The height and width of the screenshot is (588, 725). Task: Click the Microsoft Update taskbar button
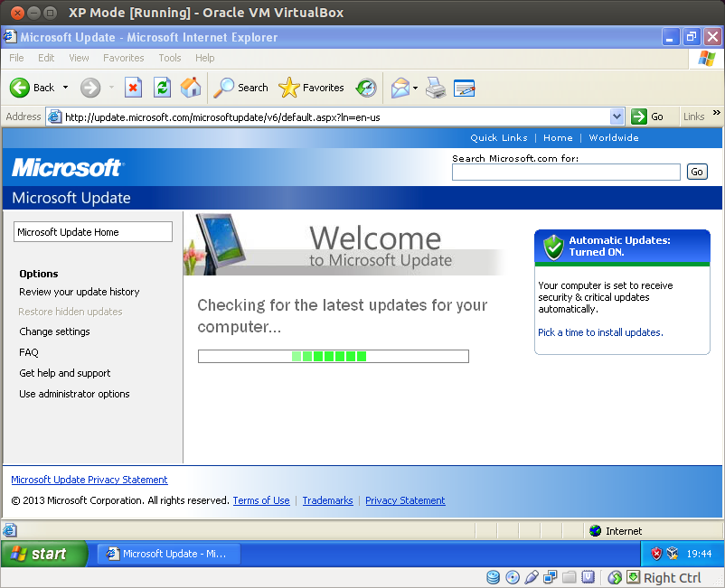tap(168, 554)
